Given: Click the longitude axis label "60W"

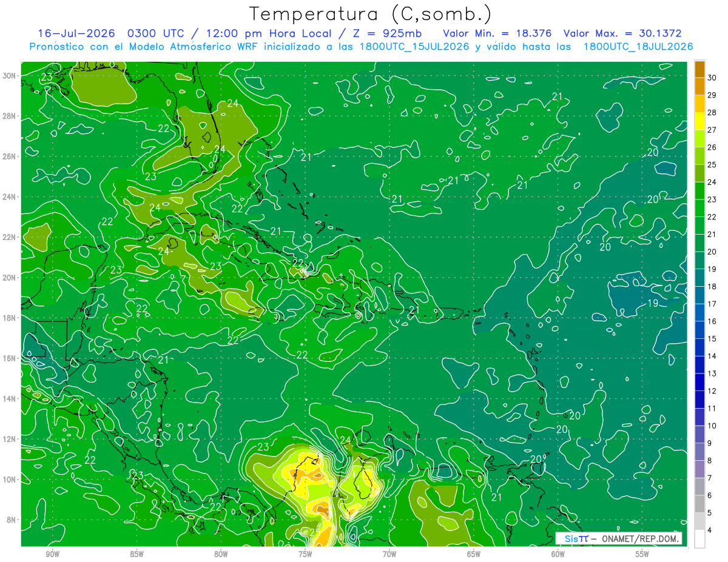Looking at the screenshot, I should pos(558,554).
